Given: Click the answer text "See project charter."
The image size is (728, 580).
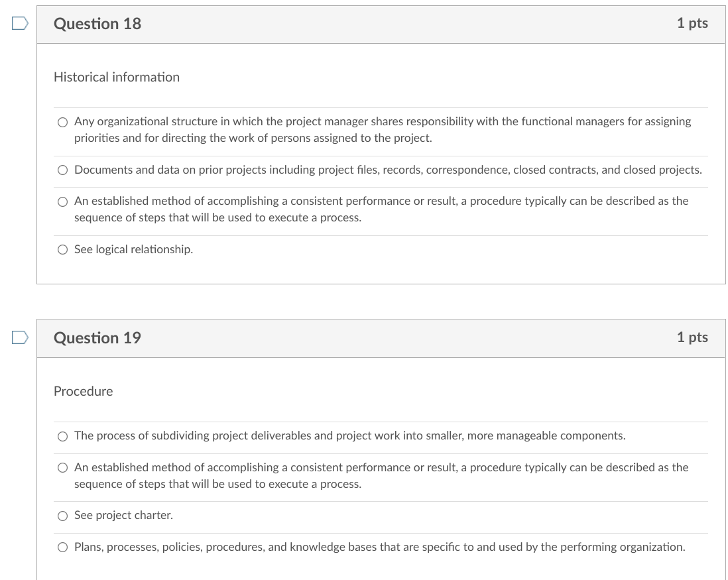Looking at the screenshot, I should [123, 515].
